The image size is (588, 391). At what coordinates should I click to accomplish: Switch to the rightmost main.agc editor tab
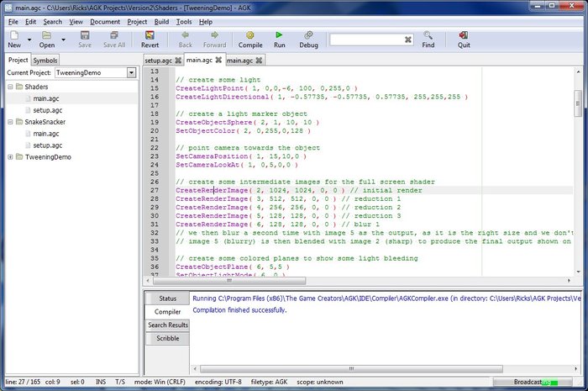(x=239, y=61)
